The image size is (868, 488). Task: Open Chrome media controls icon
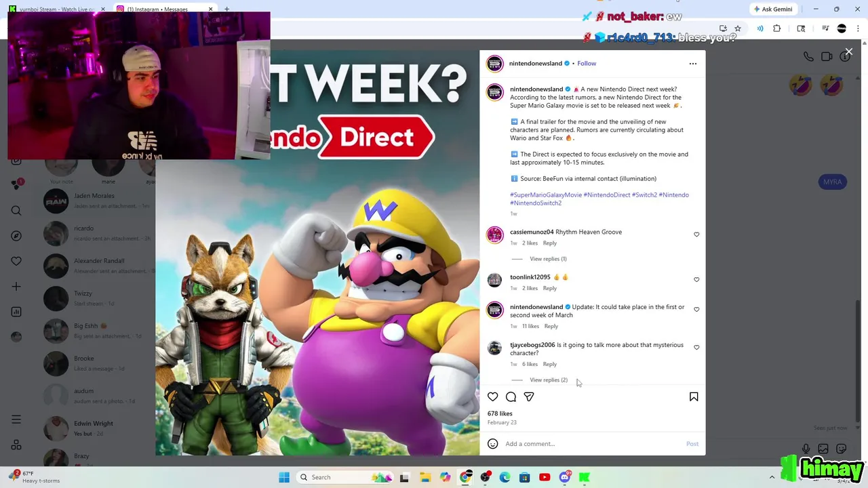coord(825,28)
